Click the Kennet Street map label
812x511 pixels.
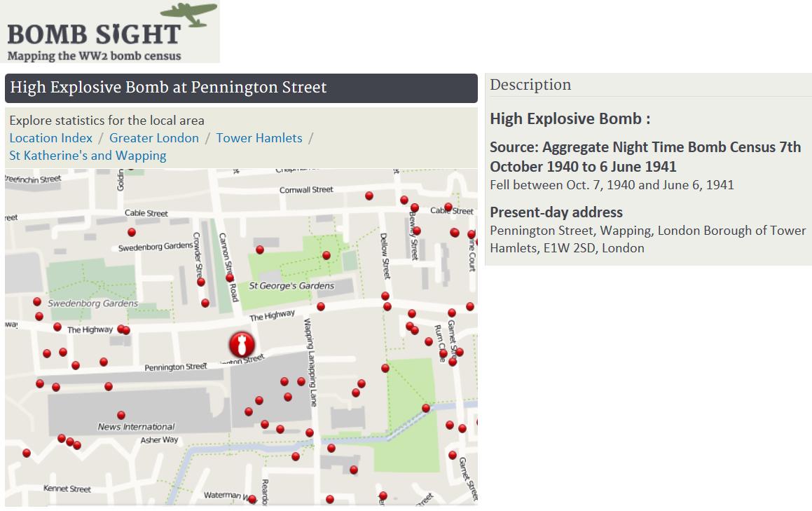[67, 488]
